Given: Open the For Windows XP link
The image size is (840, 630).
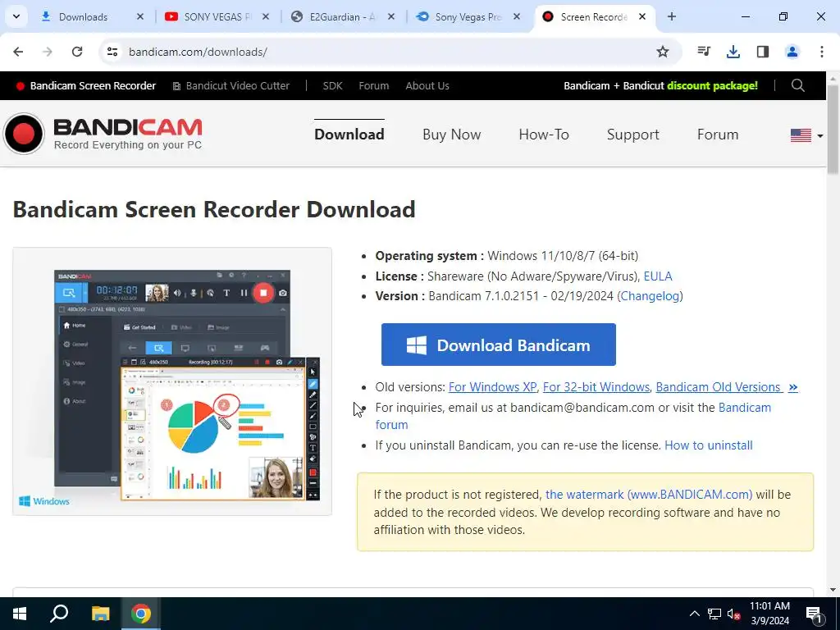Looking at the screenshot, I should (492, 387).
